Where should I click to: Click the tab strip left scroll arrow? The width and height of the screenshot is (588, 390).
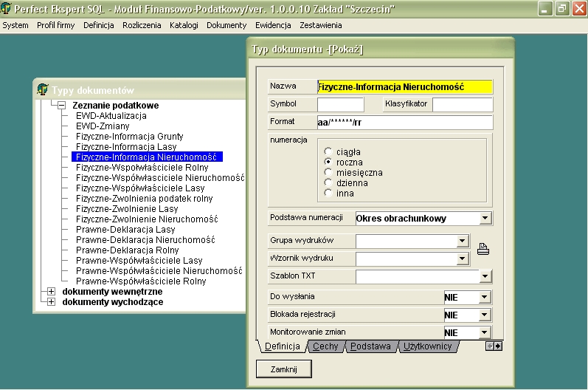(x=490, y=346)
